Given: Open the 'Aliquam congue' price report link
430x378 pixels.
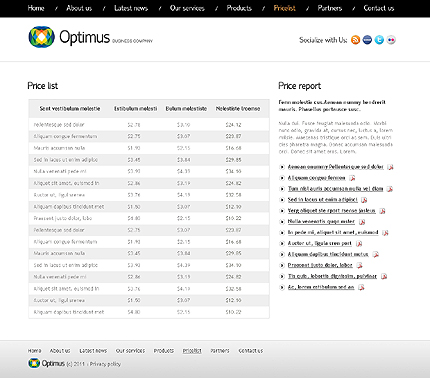Looking at the screenshot, I should pyautogui.click(x=317, y=178).
